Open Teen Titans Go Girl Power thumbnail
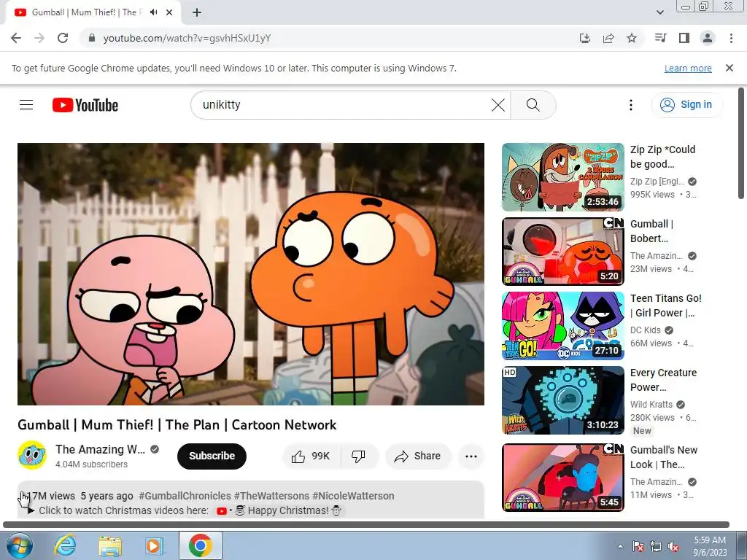Screen dimensions: 747x560 coord(562,326)
